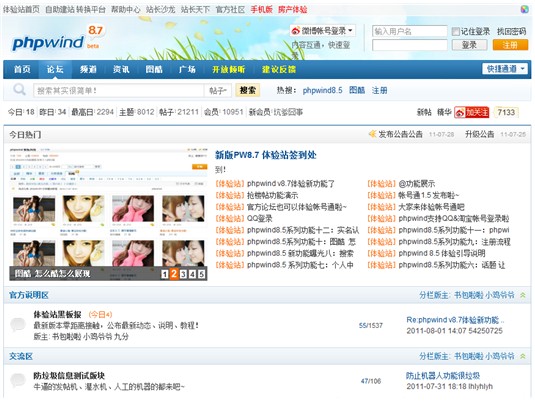Image resolution: width=535 pixels, height=402 pixels.
Task: Select the 频道 navigation tab
Action: [88, 69]
